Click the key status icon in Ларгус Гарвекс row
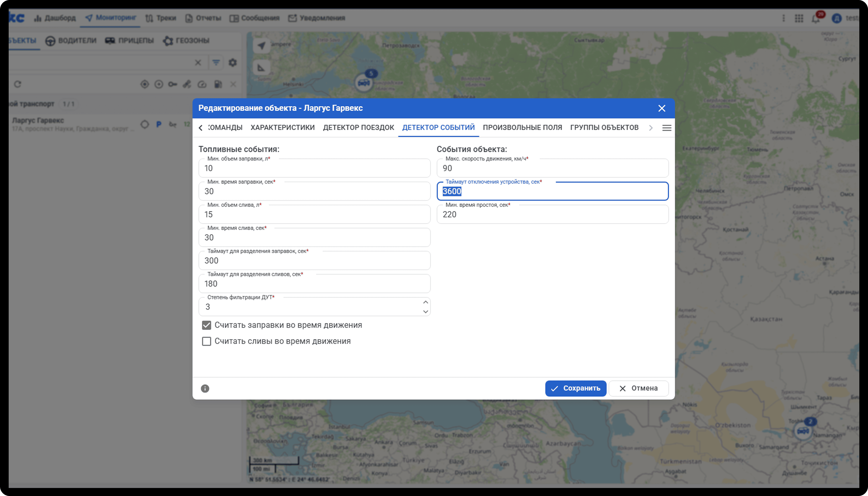This screenshot has height=496, width=868. pyautogui.click(x=173, y=124)
